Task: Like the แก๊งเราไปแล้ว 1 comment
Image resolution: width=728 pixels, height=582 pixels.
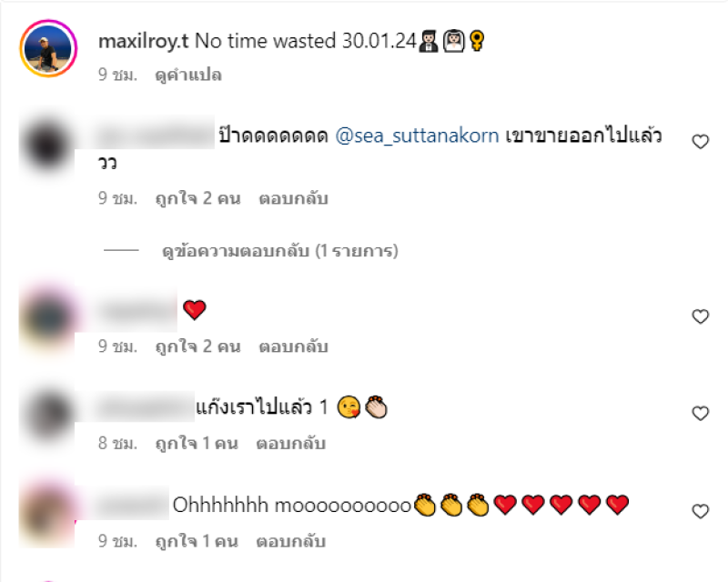Action: pos(700,413)
